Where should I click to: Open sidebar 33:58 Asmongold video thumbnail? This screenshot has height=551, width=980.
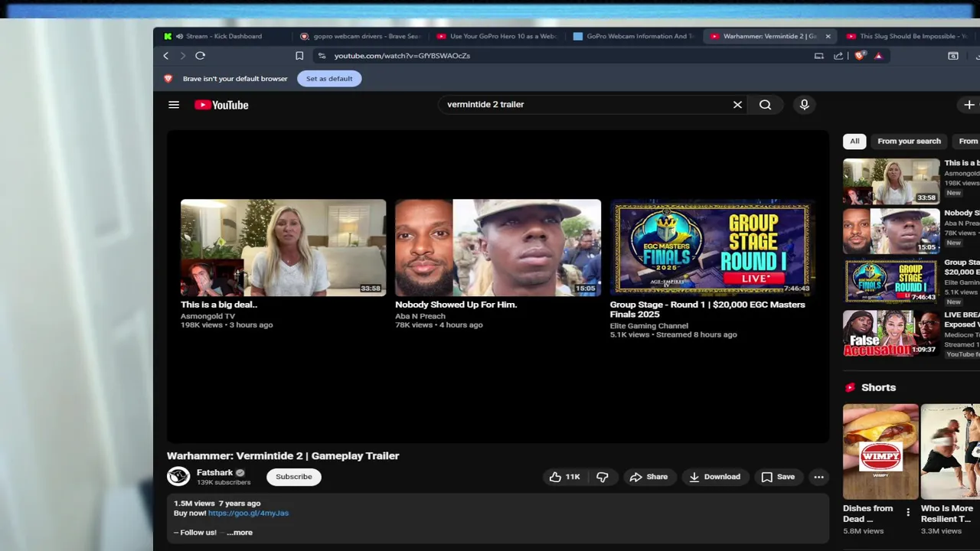point(891,181)
